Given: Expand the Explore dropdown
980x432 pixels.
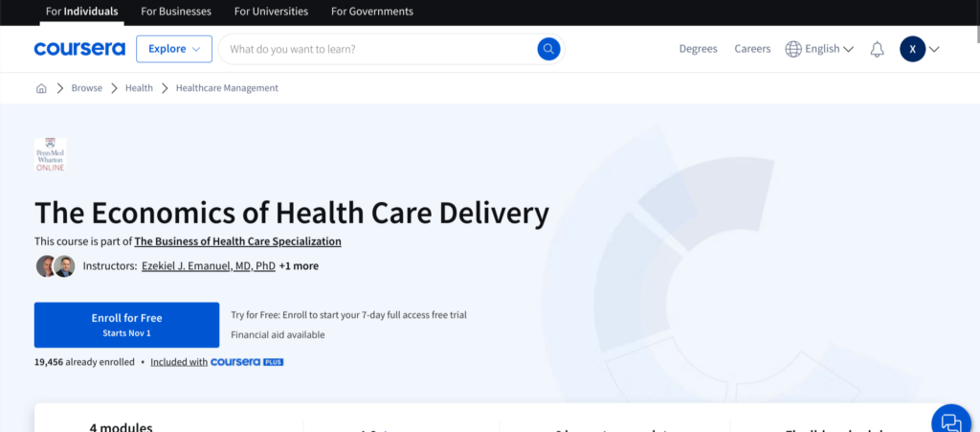Looking at the screenshot, I should coord(174,49).
